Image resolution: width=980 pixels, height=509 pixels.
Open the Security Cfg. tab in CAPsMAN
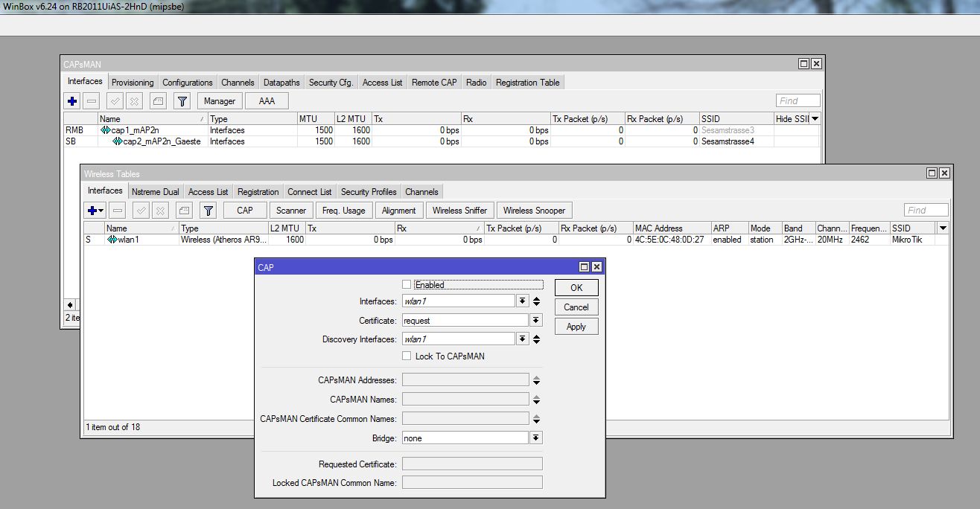click(x=331, y=83)
